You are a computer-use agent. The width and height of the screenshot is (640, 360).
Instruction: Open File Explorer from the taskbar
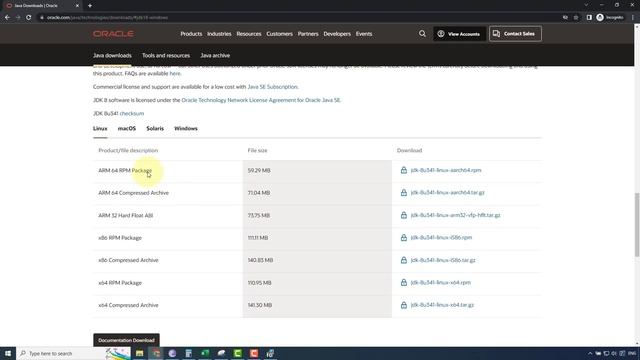pyautogui.click(x=140, y=353)
